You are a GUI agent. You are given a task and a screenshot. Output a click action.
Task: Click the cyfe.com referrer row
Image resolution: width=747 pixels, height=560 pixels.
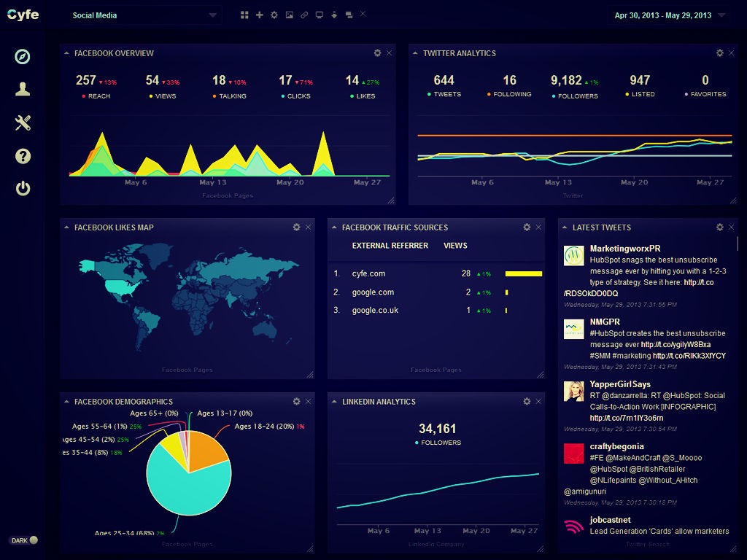tap(437, 274)
